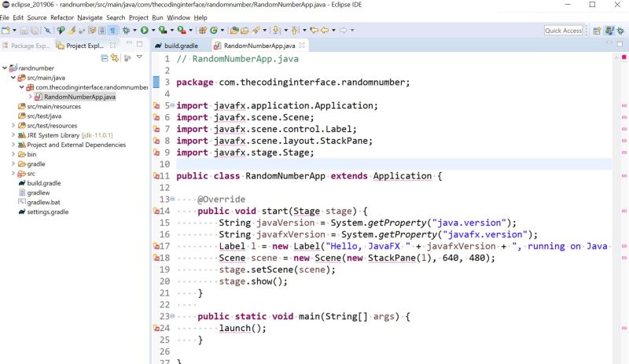Open the Open Perspective icon
Screen dimensions: 629x364
point(597,31)
